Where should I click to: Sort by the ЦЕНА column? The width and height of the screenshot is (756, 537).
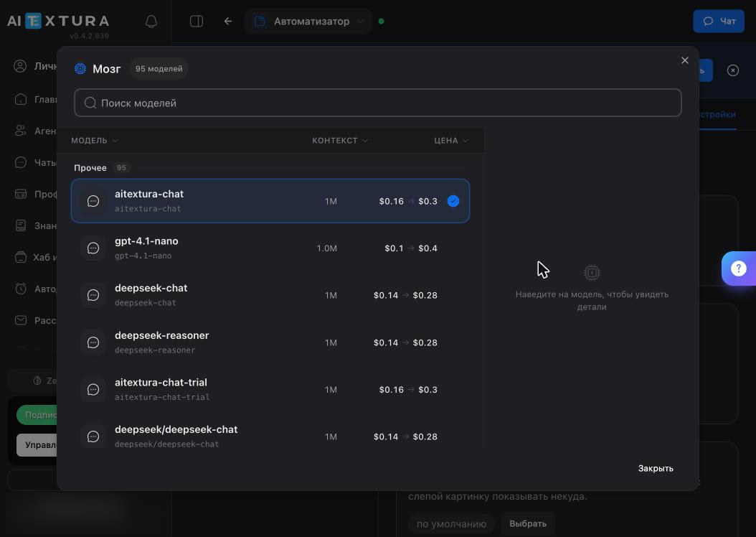(451, 141)
